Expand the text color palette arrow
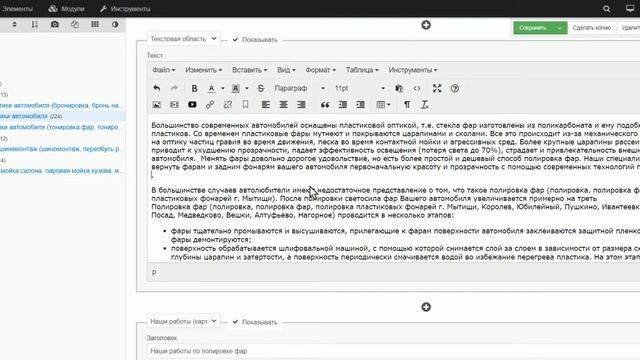The width and height of the screenshot is (640, 360). [x=222, y=88]
